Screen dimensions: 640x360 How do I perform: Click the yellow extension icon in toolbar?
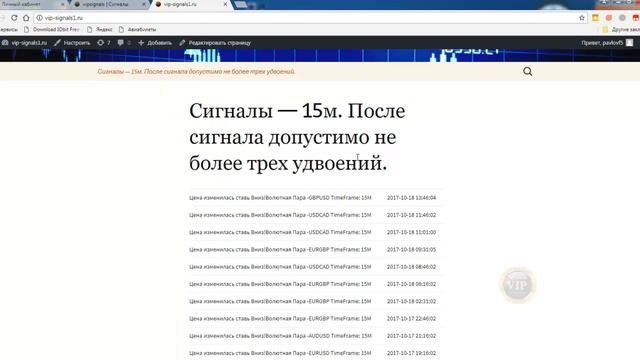(x=596, y=18)
